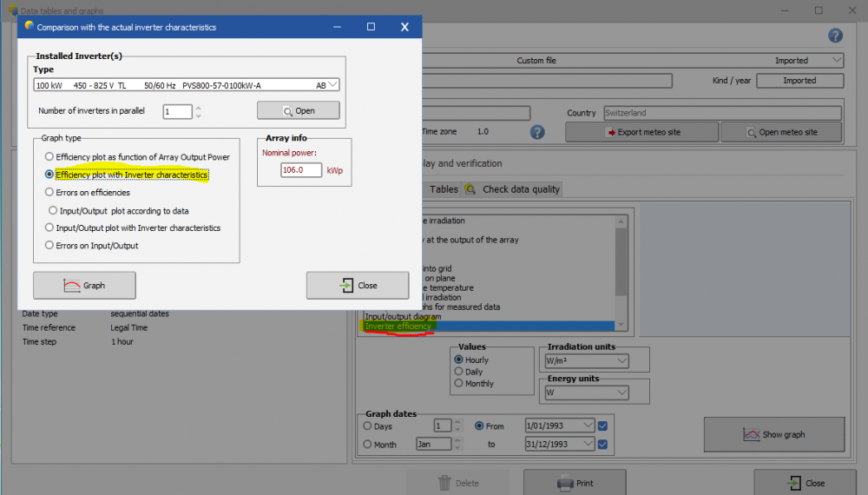Click the Show graph button

click(x=773, y=434)
